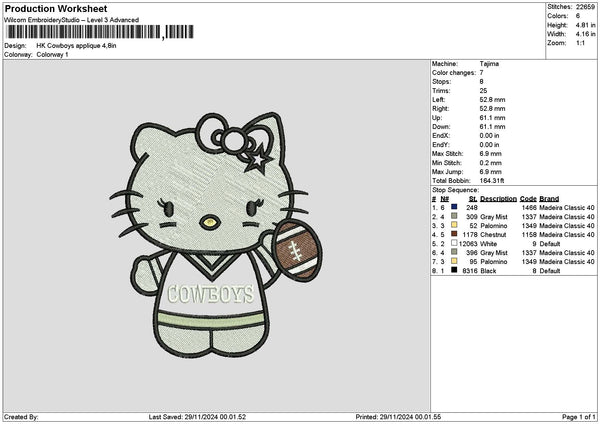Click the 'Stops' value 8

(481, 82)
